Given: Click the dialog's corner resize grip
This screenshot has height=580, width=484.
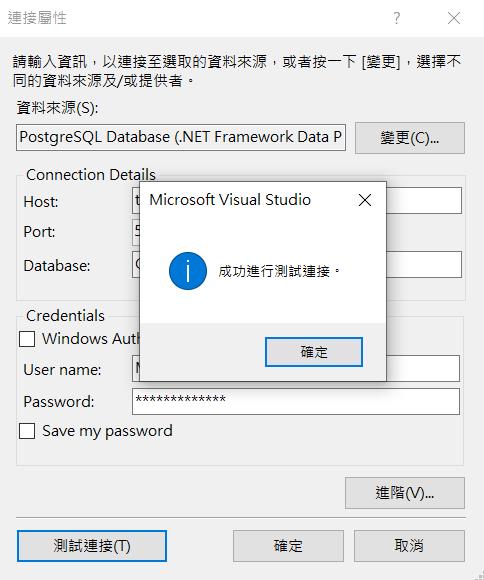Looking at the screenshot, I should [x=478, y=574].
